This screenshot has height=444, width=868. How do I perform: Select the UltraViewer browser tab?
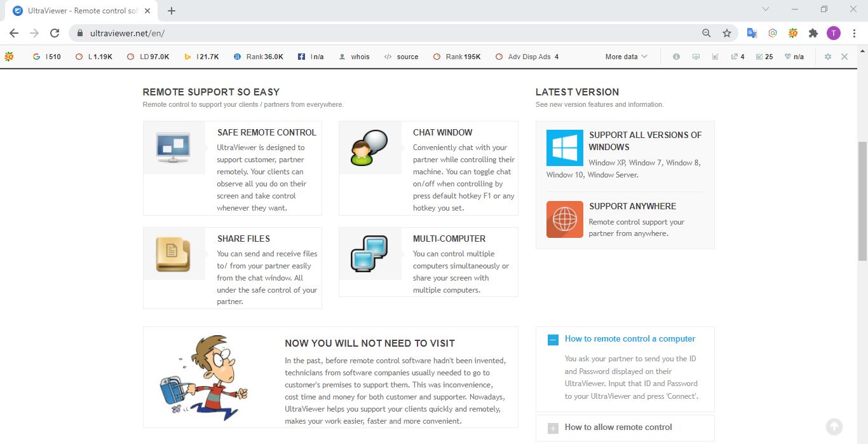[83, 11]
